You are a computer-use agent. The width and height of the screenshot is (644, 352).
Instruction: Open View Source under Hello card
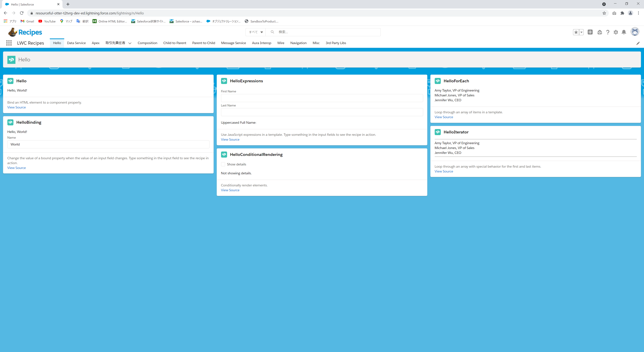16,107
